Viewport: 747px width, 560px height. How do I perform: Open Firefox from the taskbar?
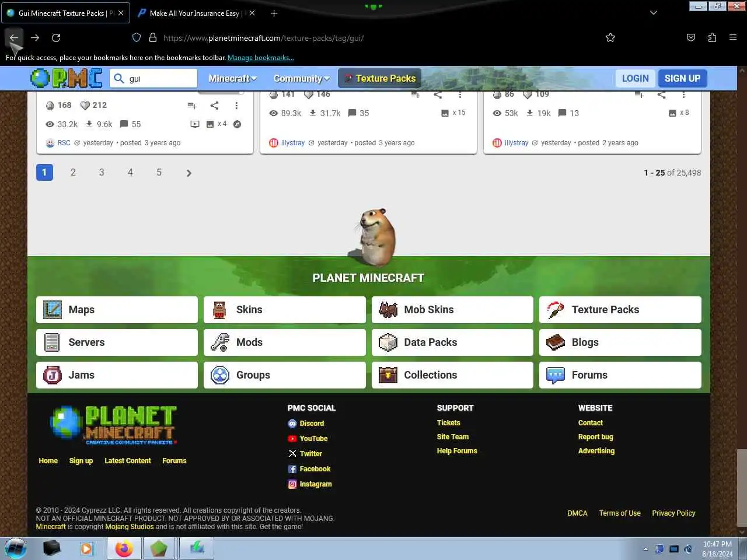124,549
